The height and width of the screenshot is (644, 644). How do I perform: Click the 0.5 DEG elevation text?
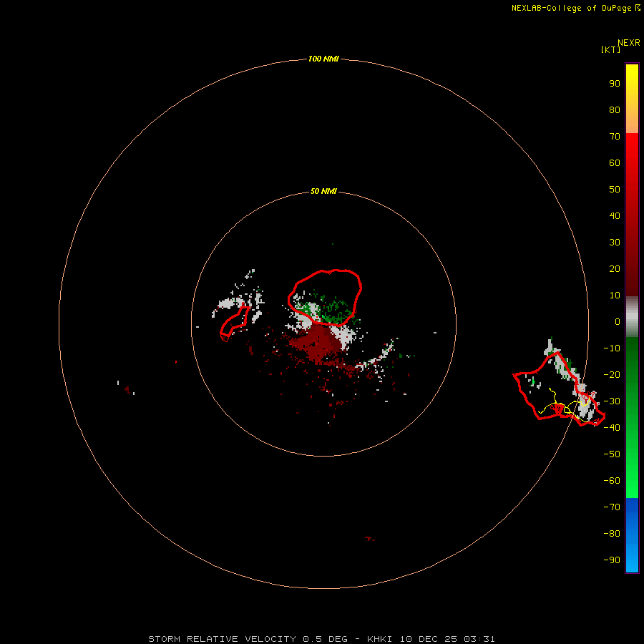[325, 639]
